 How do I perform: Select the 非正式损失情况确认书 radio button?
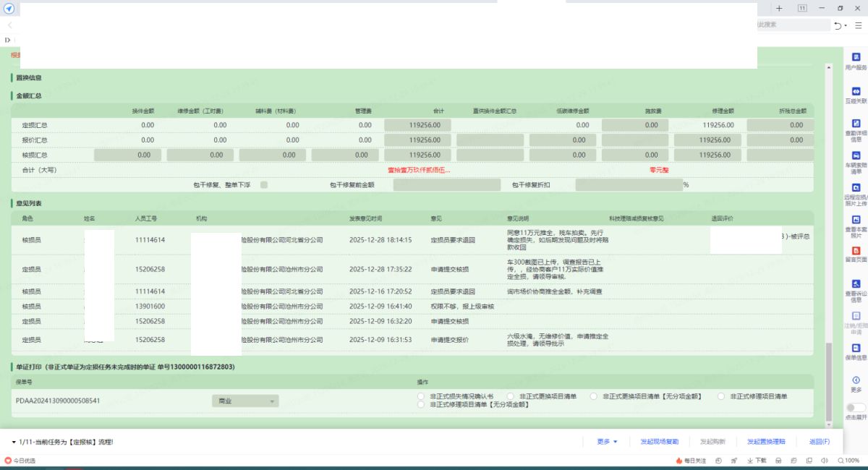(x=421, y=396)
